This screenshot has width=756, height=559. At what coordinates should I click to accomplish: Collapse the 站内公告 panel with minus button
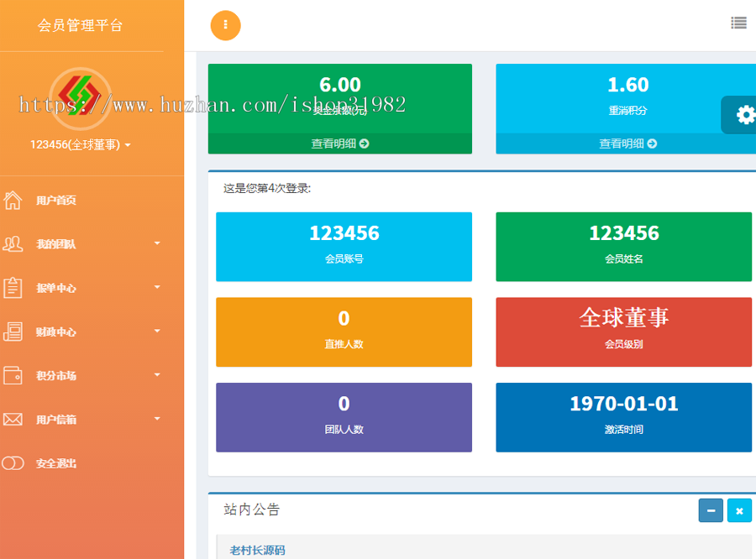click(x=711, y=510)
